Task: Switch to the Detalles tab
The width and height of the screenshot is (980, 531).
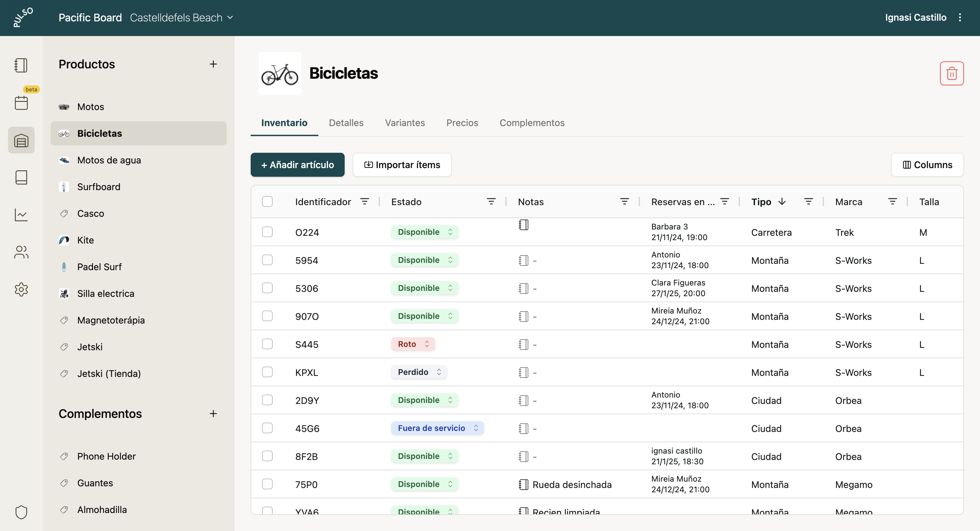Action: [346, 122]
